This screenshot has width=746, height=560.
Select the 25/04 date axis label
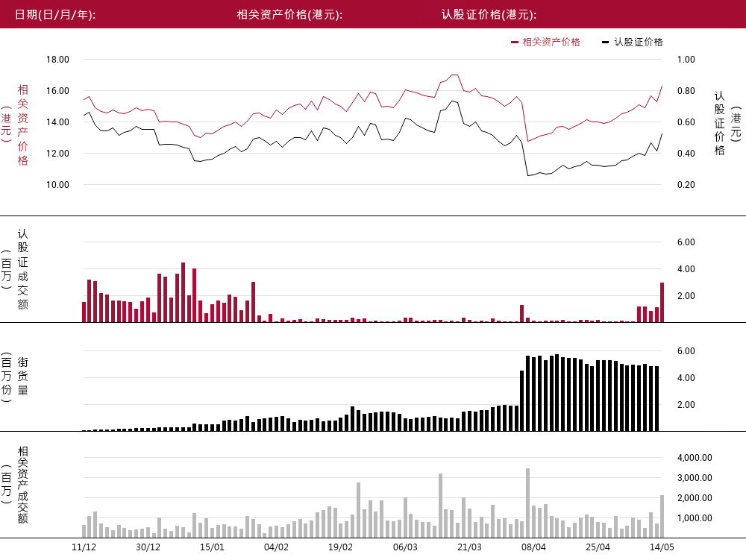pyautogui.click(x=598, y=547)
